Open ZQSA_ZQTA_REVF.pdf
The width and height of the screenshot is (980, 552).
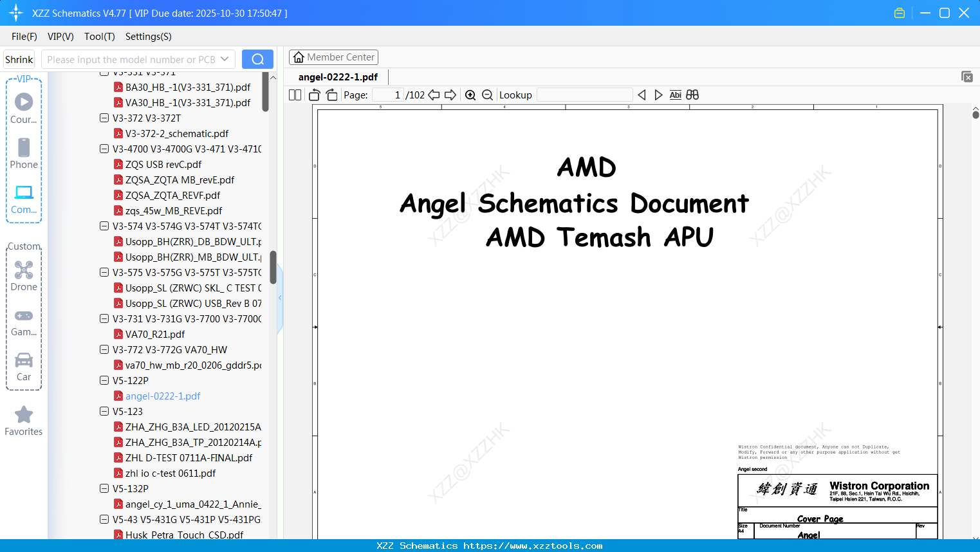172,195
